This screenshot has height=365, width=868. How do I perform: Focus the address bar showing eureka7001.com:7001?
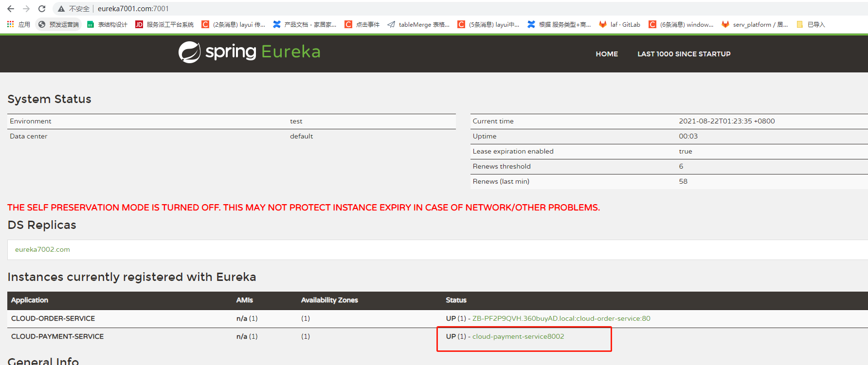click(x=133, y=9)
